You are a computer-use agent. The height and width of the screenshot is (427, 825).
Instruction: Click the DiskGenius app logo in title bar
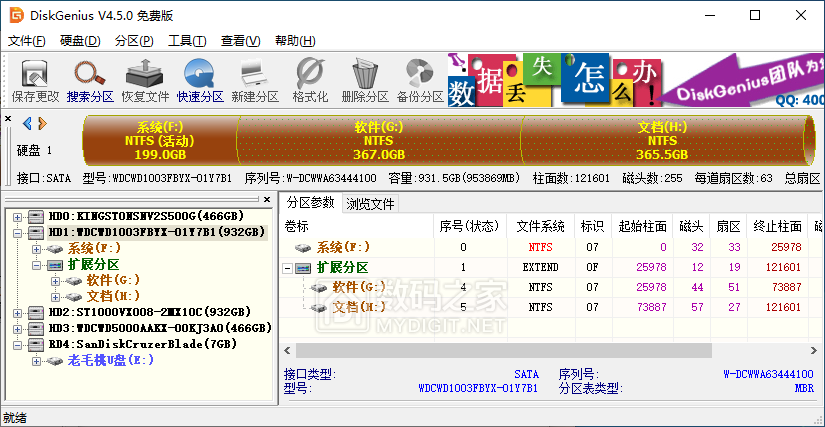[x=16, y=15]
